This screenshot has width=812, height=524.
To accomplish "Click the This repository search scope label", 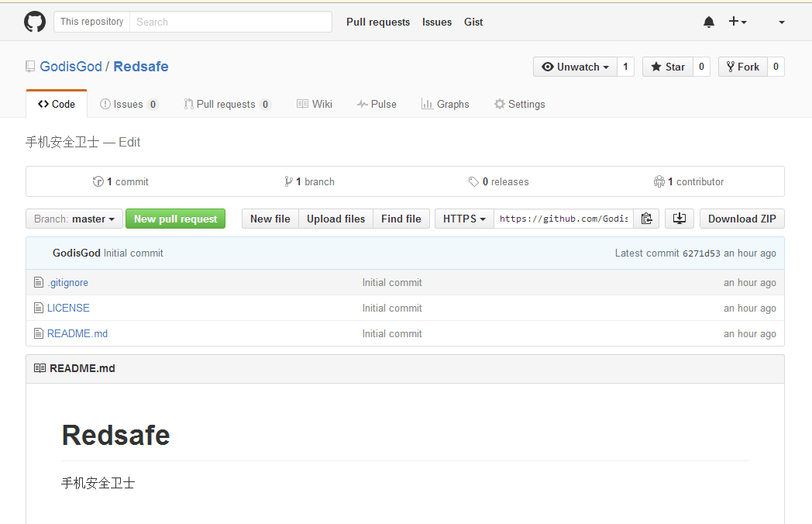I will point(91,22).
